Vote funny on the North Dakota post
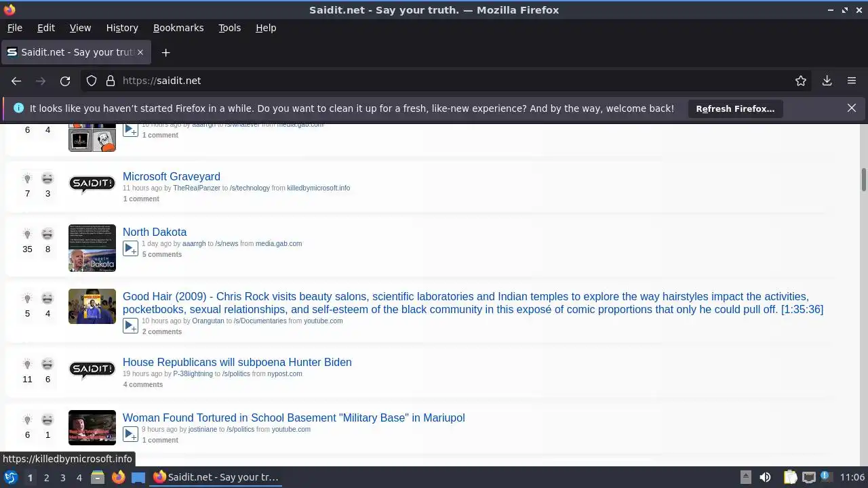This screenshot has height=488, width=868. 47,235
